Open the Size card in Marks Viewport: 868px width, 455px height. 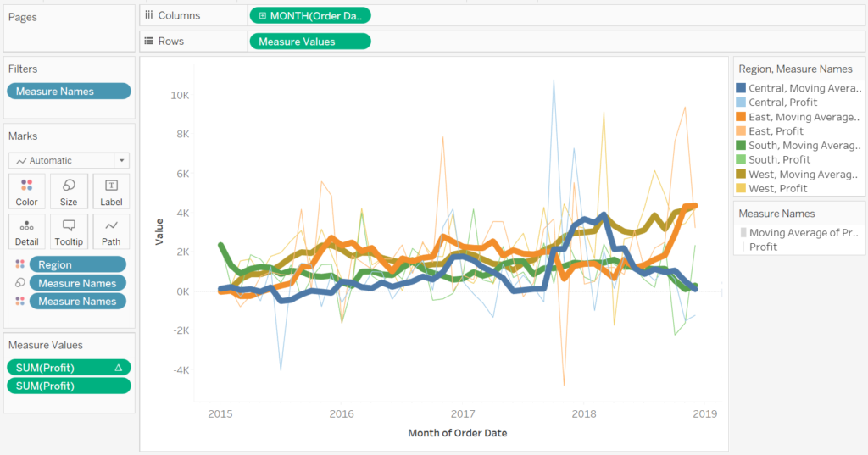pos(69,191)
